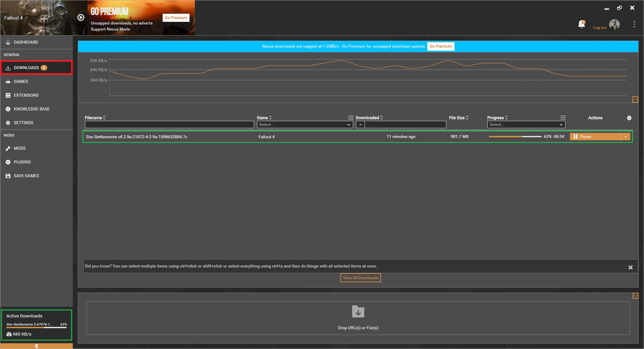
Task: Open the Save Games page
Action: pos(37,176)
